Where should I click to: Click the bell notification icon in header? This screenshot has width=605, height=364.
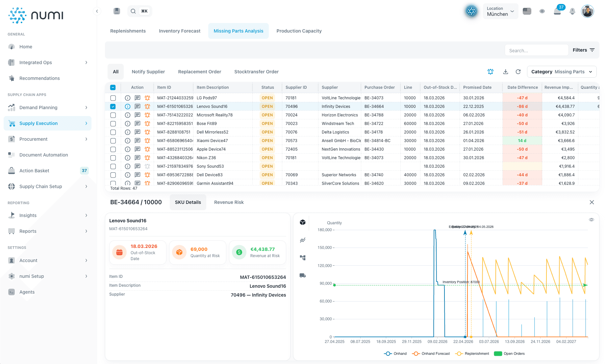572,11
